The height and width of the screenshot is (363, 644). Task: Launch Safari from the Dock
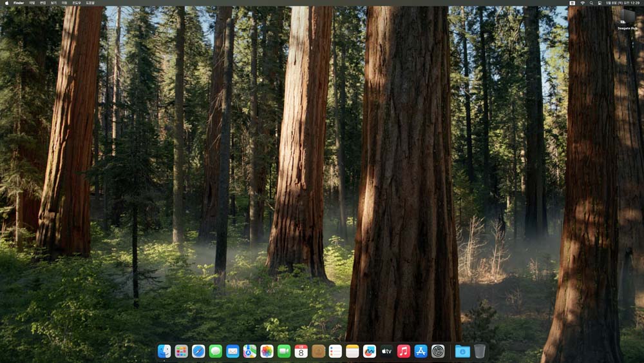198,351
